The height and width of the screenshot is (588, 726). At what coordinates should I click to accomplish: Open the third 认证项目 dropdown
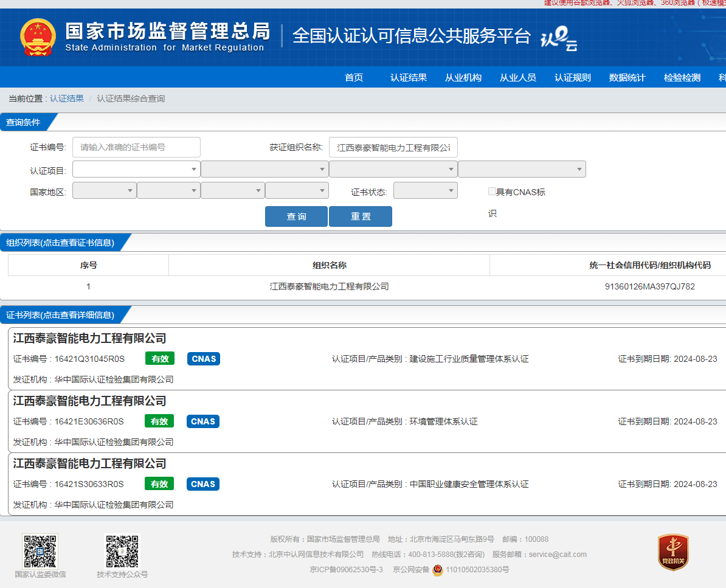pyautogui.click(x=393, y=169)
